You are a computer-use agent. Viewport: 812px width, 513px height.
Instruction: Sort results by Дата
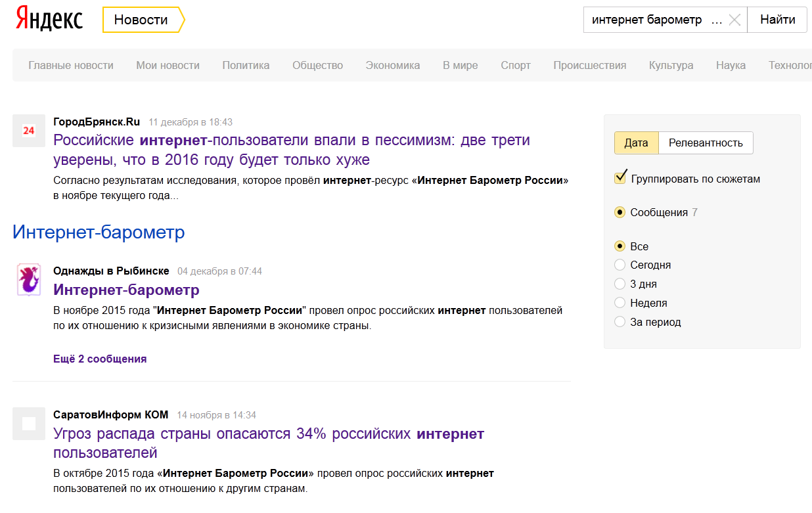(x=636, y=143)
